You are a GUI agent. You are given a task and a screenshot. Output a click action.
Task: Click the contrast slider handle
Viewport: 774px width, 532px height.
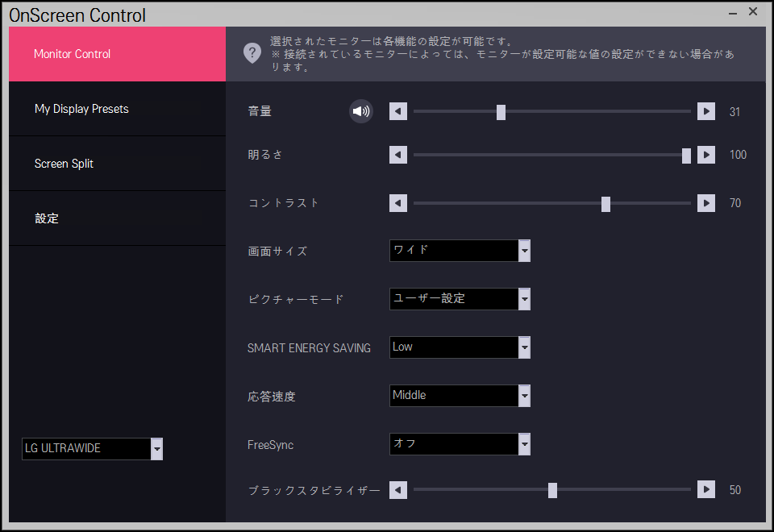pyautogui.click(x=605, y=204)
